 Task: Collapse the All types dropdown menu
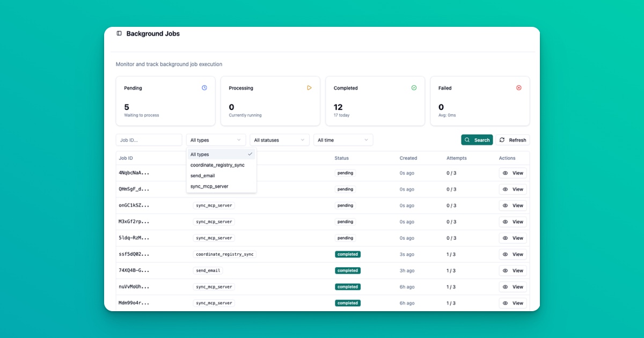click(216, 139)
